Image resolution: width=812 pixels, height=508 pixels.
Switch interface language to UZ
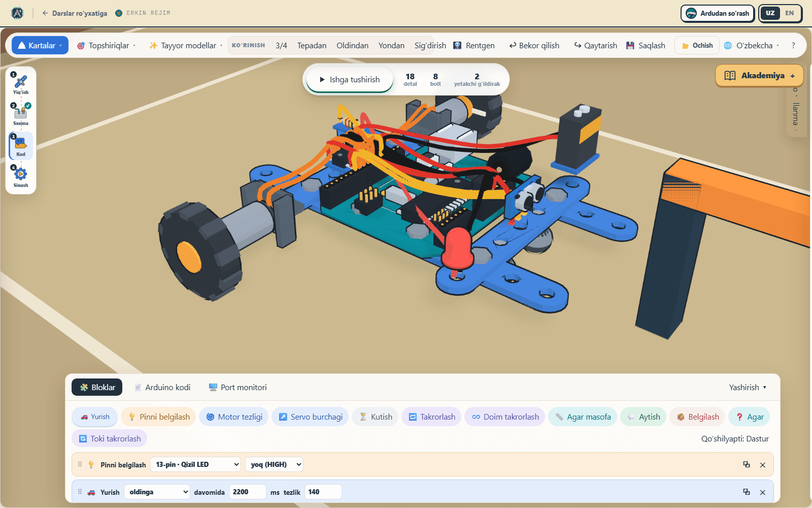(x=770, y=13)
